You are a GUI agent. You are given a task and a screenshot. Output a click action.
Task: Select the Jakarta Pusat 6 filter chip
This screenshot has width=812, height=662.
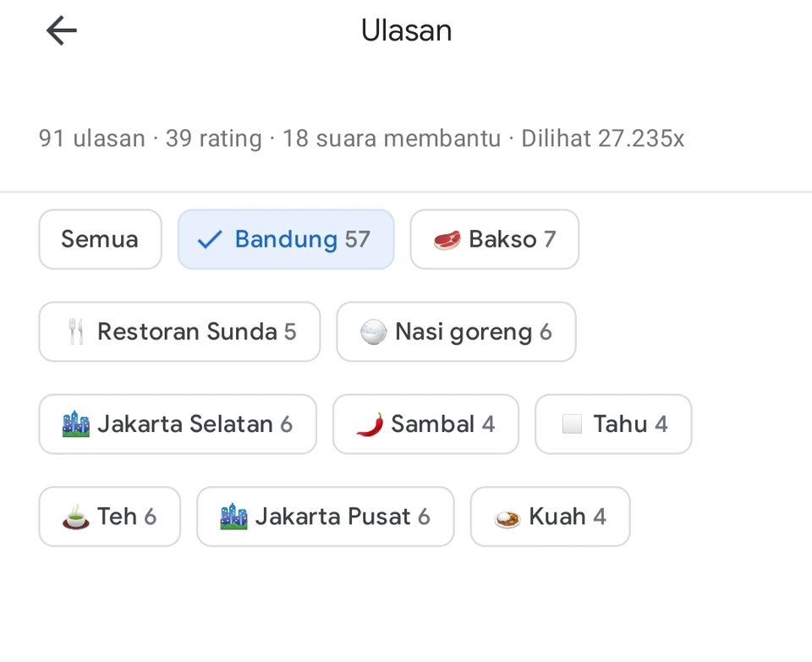(325, 516)
